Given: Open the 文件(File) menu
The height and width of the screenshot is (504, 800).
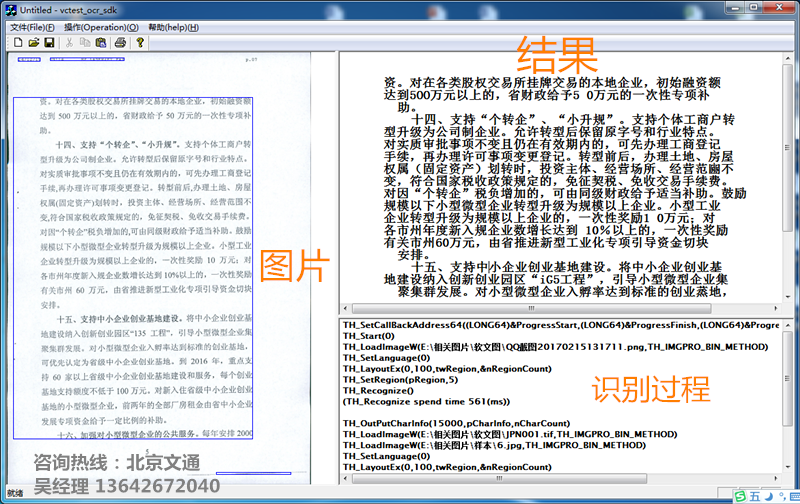Looking at the screenshot, I should tap(33, 28).
